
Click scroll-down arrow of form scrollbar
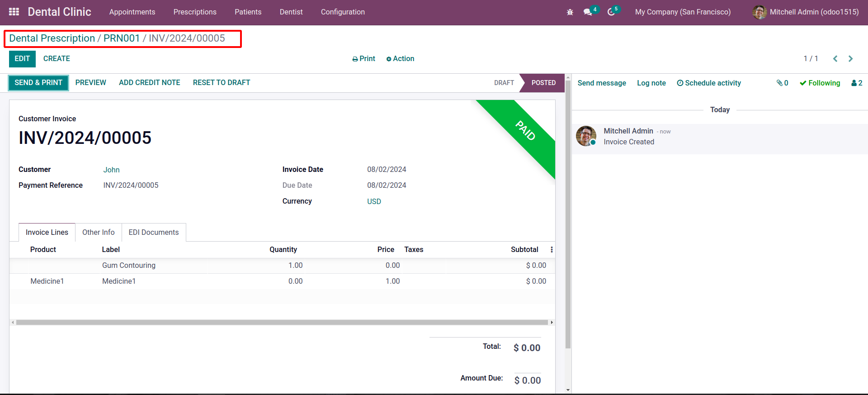coord(568,390)
